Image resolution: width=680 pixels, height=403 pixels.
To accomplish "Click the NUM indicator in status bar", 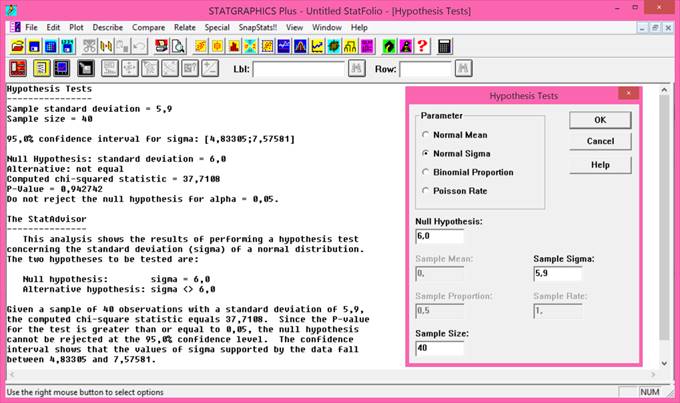I will (650, 392).
